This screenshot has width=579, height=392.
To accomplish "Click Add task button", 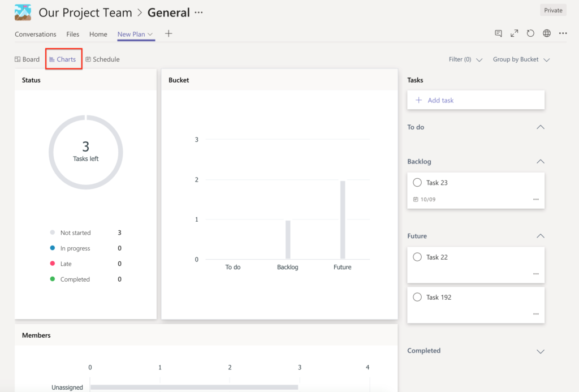I will click(440, 100).
